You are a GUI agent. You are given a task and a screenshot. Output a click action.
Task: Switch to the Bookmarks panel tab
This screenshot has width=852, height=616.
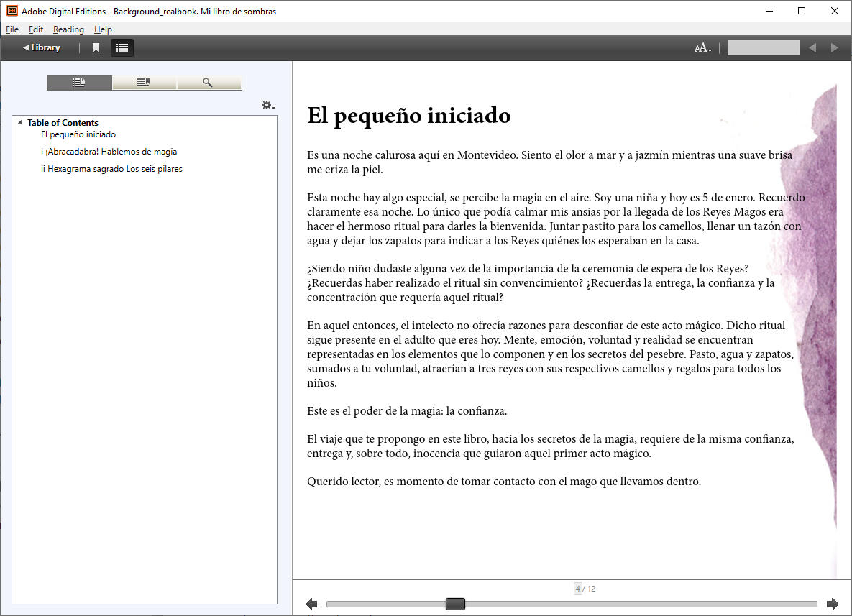(x=144, y=83)
